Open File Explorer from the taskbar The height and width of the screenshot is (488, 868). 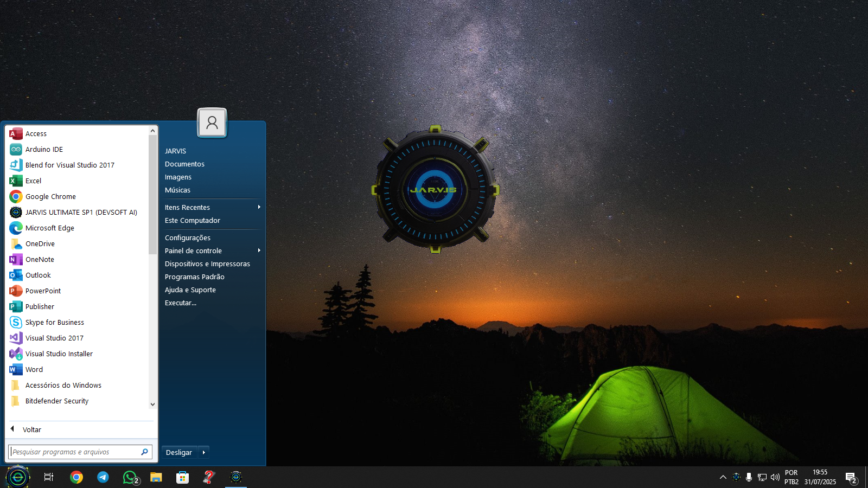point(156,477)
